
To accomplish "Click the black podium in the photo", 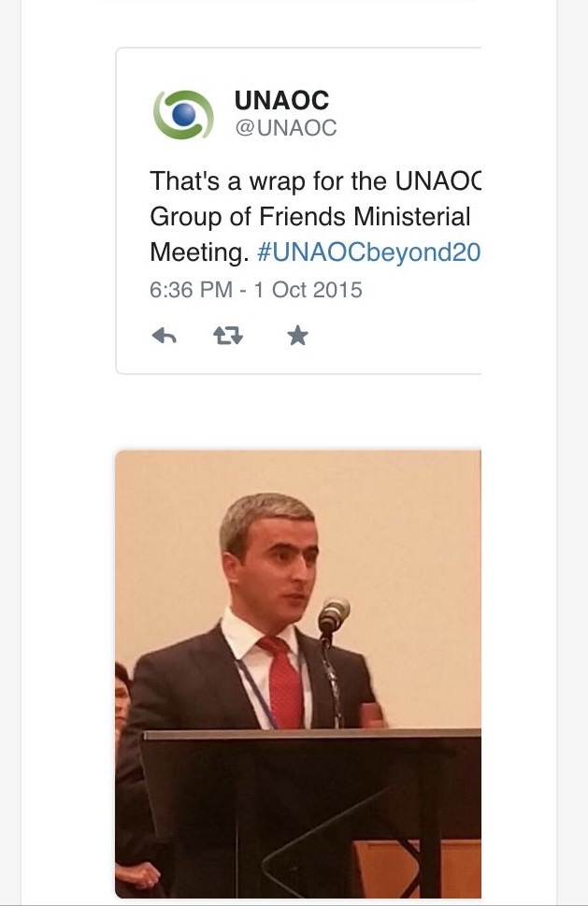I will pyautogui.click(x=312, y=813).
